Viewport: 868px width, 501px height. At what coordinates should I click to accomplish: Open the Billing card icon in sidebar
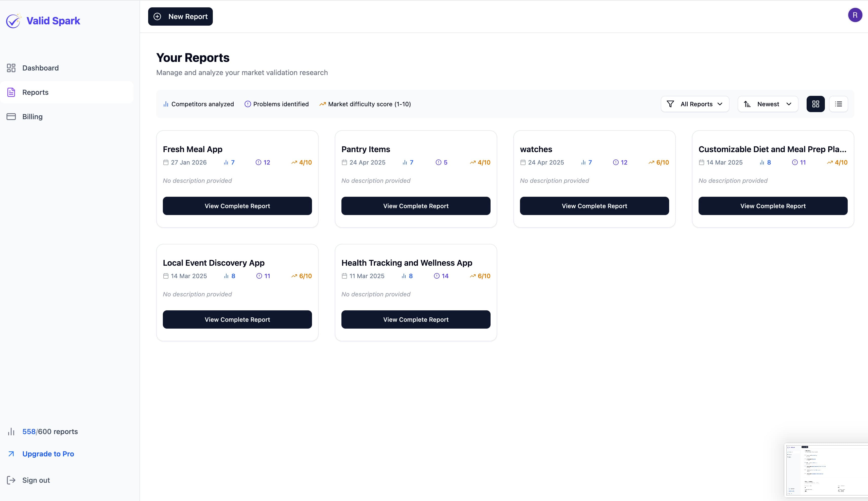pyautogui.click(x=11, y=116)
